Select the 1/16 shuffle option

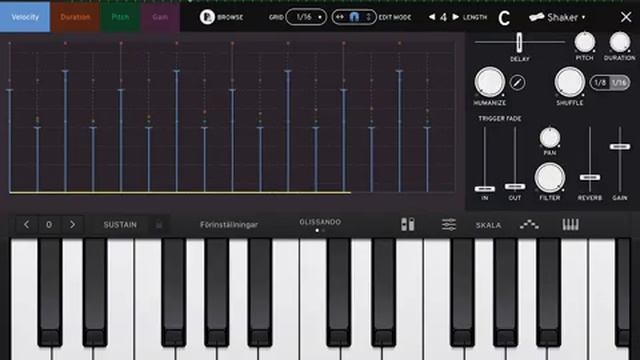click(619, 83)
